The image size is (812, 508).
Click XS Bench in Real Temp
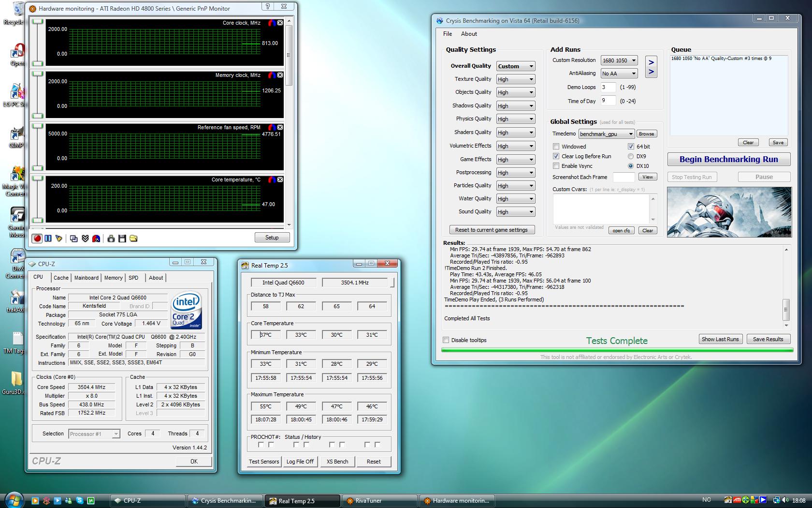click(x=337, y=462)
